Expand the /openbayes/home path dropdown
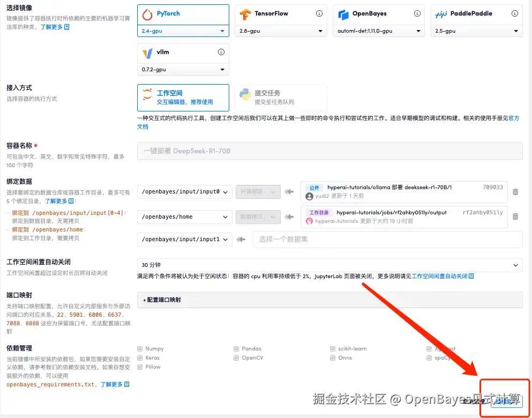The width and height of the screenshot is (532, 418). tap(185, 217)
